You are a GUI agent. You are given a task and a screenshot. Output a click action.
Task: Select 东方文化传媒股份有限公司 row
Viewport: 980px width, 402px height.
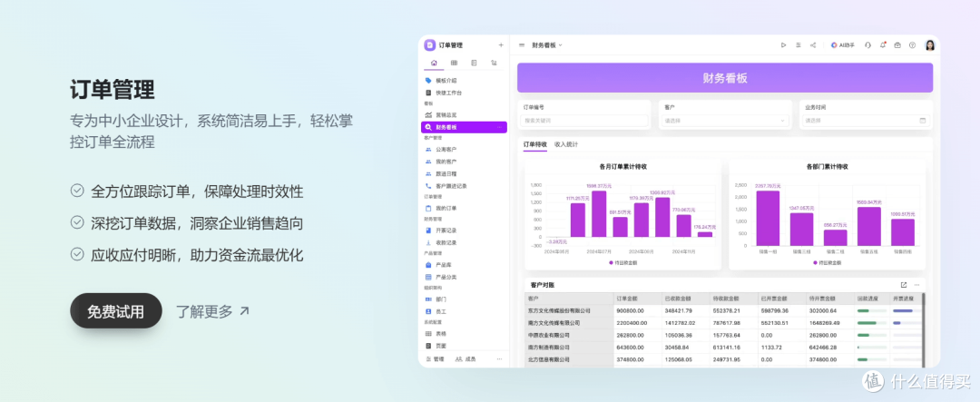tap(724, 310)
